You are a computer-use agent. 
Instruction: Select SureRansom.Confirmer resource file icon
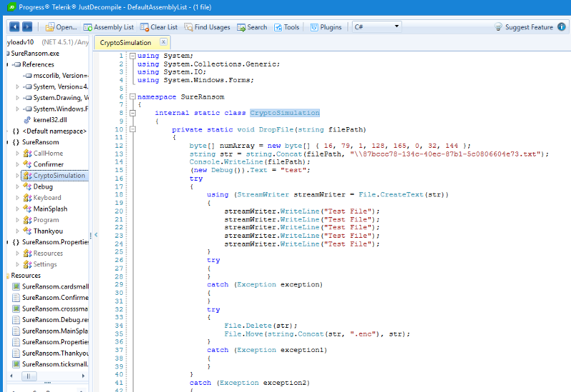(x=16, y=298)
